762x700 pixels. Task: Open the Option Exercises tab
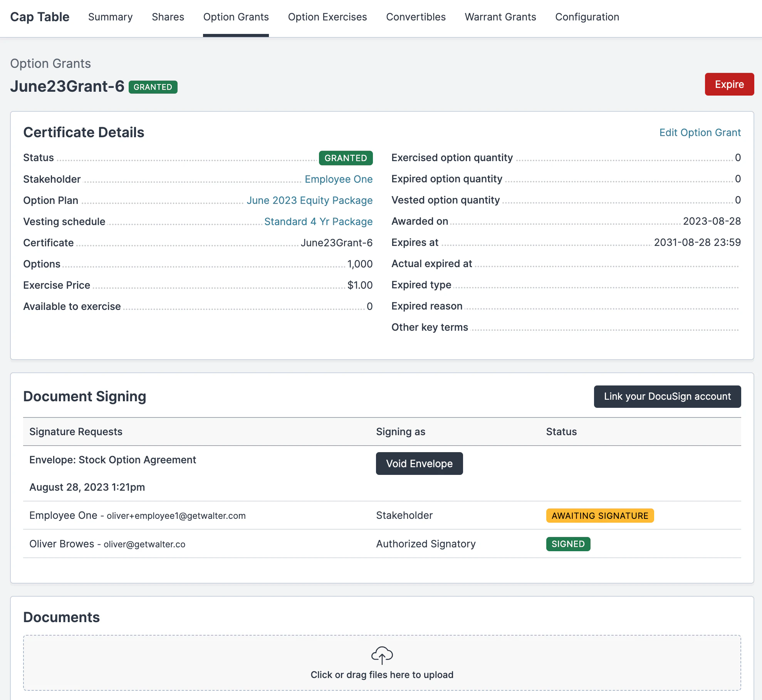click(327, 17)
